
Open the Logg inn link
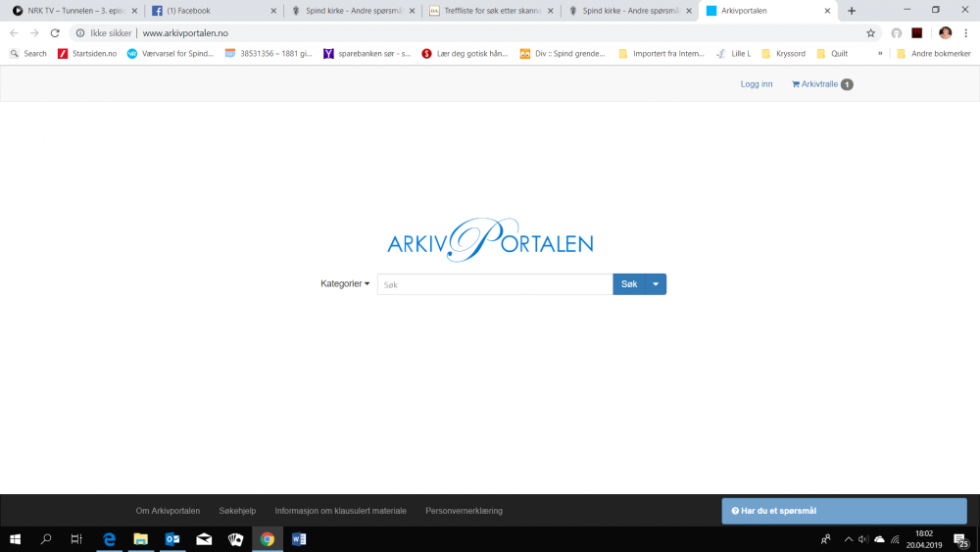(x=757, y=84)
